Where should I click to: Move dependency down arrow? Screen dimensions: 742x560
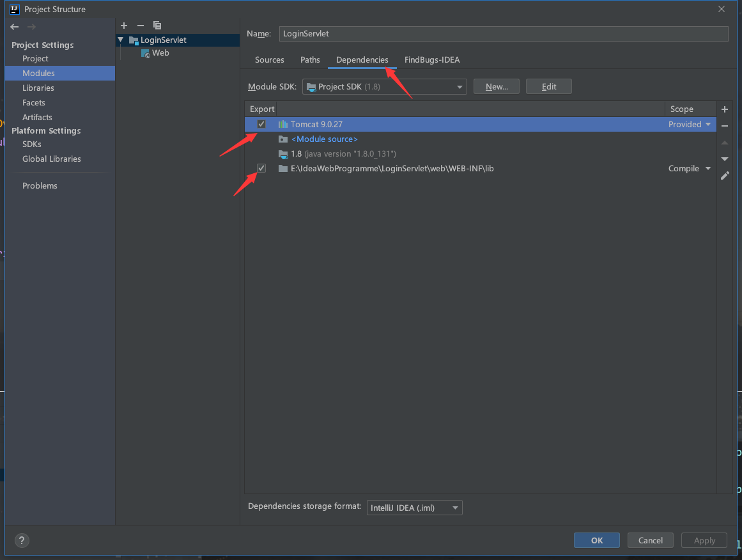pyautogui.click(x=725, y=159)
